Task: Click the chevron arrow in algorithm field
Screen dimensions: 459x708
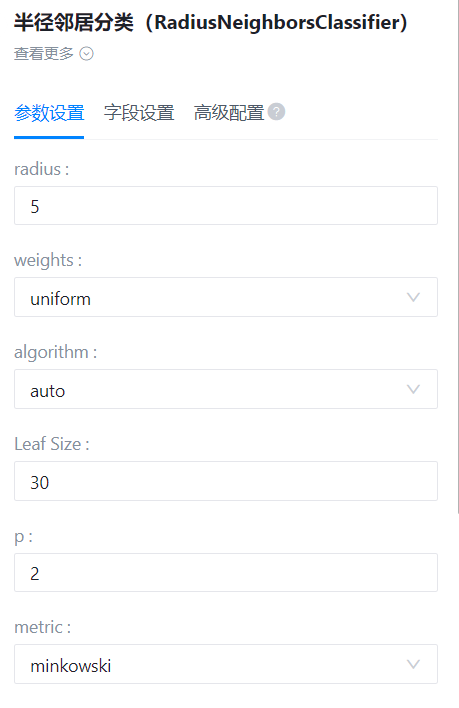Action: pyautogui.click(x=413, y=389)
